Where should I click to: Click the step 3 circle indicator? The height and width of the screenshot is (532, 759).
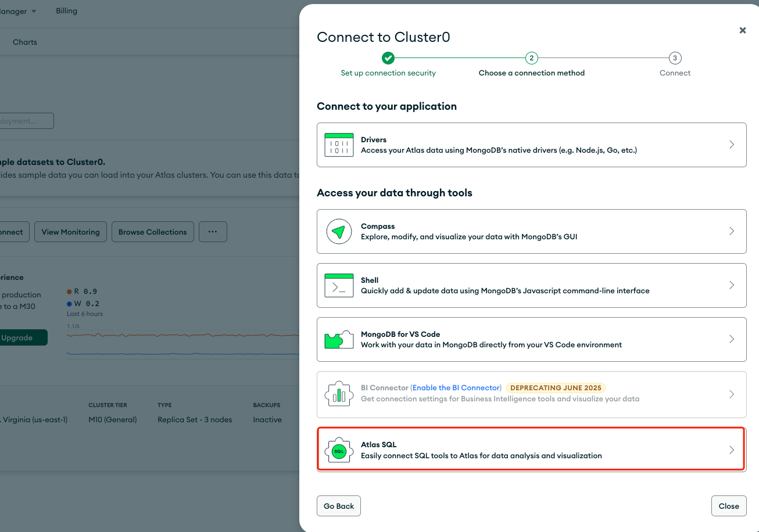pyautogui.click(x=674, y=58)
